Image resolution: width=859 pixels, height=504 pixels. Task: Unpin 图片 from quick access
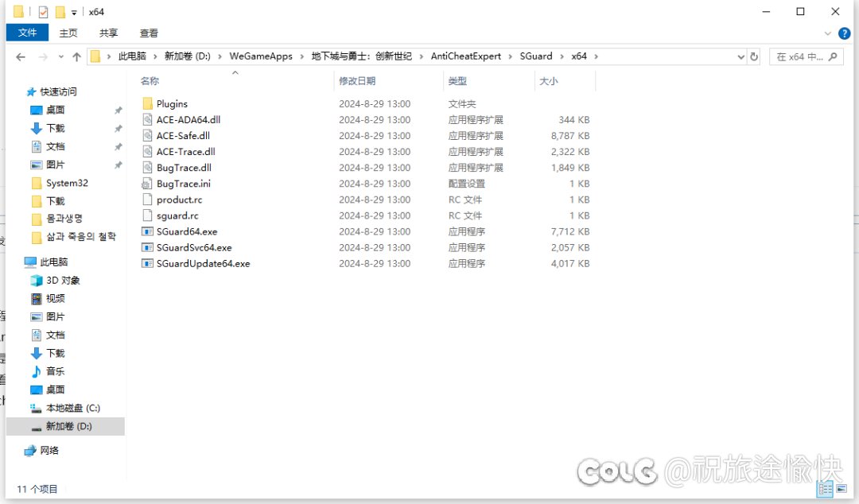click(118, 165)
